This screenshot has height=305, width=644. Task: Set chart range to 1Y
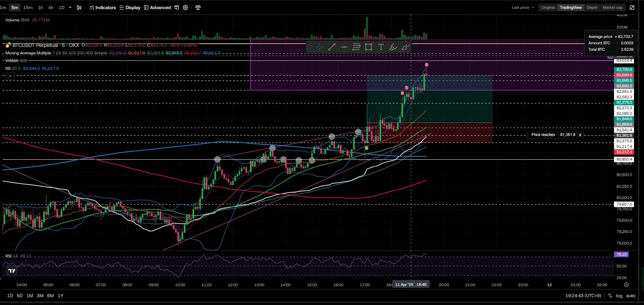(61, 296)
